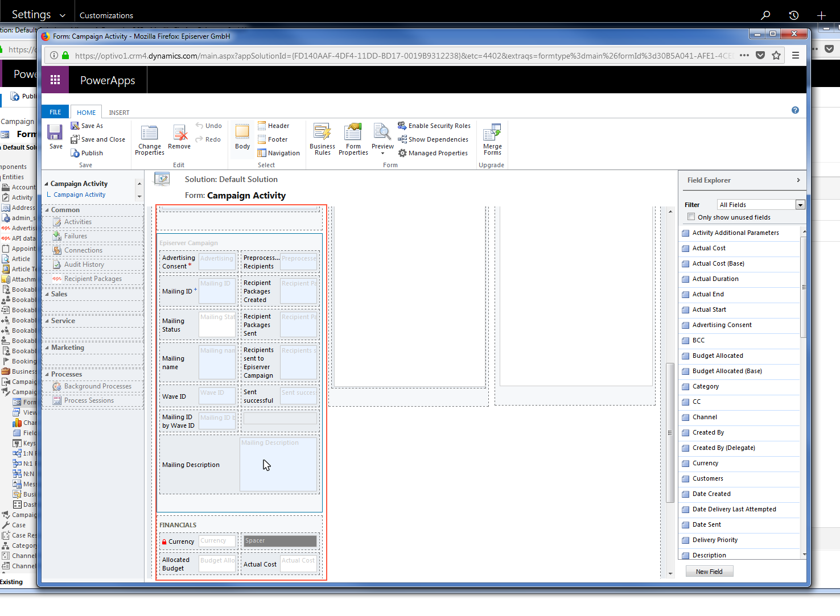The height and width of the screenshot is (616, 840).
Task: Switch to the HOME ribbon tab
Action: (x=87, y=113)
